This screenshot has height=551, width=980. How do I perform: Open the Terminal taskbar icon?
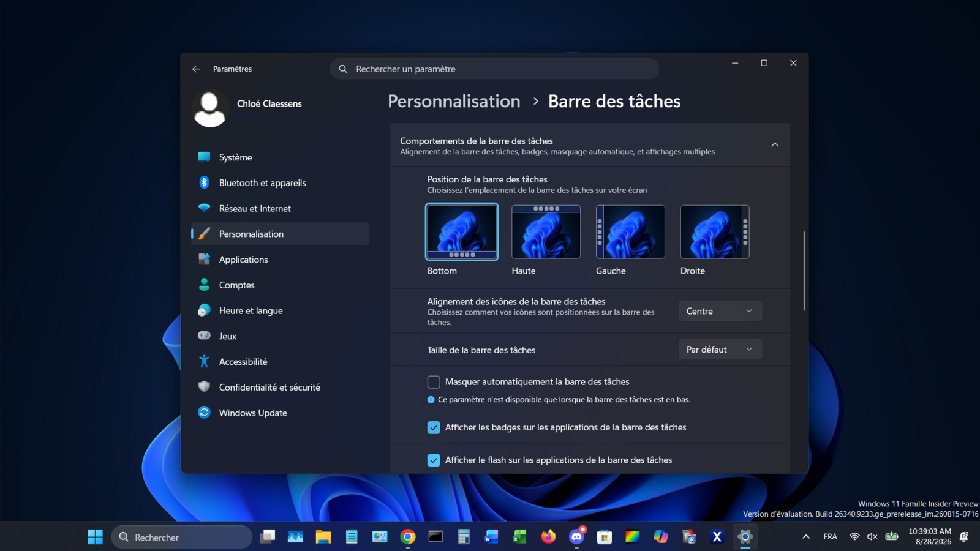[x=435, y=537]
